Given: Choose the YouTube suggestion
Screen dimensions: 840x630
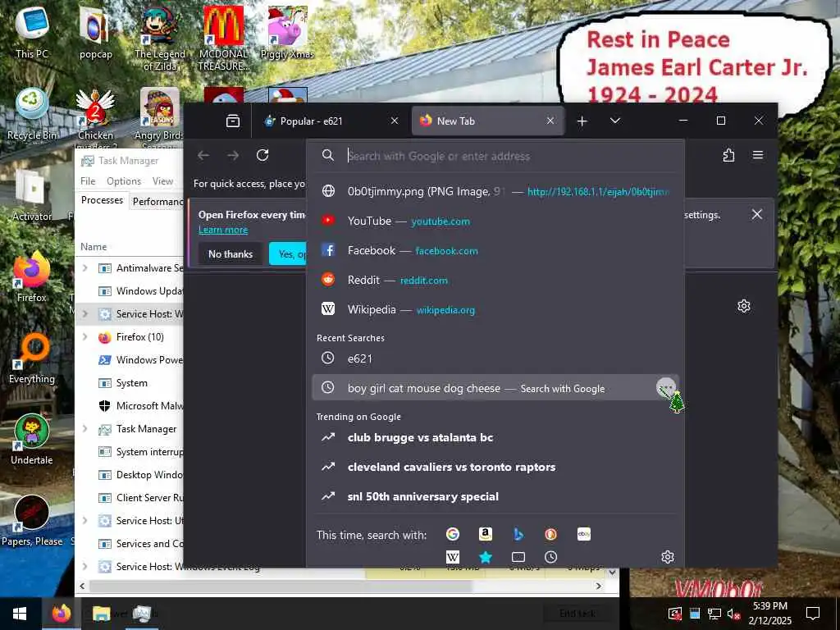Looking at the screenshot, I should point(495,221).
